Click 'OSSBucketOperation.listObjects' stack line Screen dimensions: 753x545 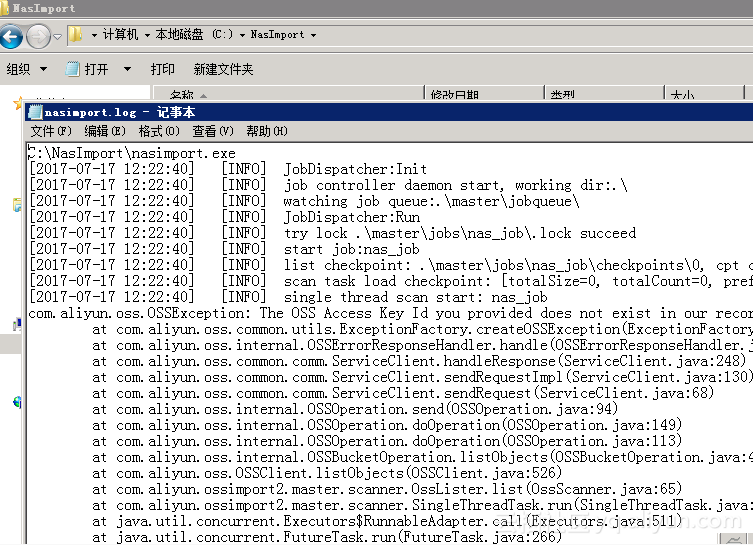click(x=422, y=457)
